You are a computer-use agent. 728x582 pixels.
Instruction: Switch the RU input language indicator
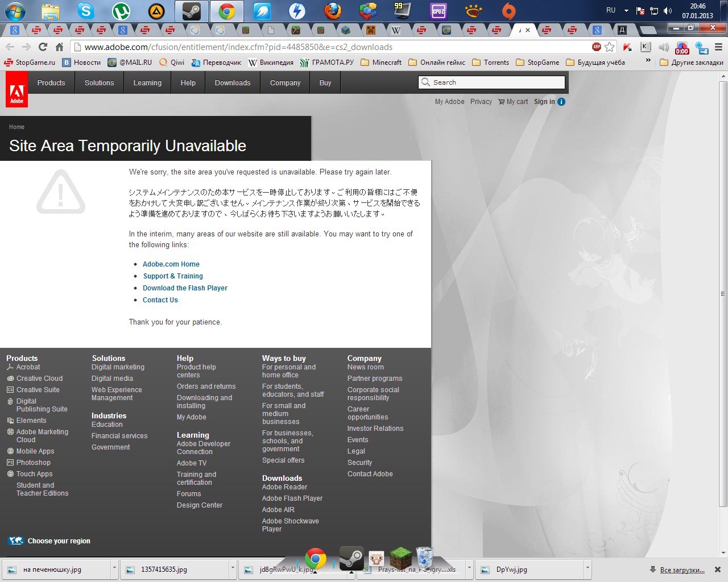(x=611, y=10)
